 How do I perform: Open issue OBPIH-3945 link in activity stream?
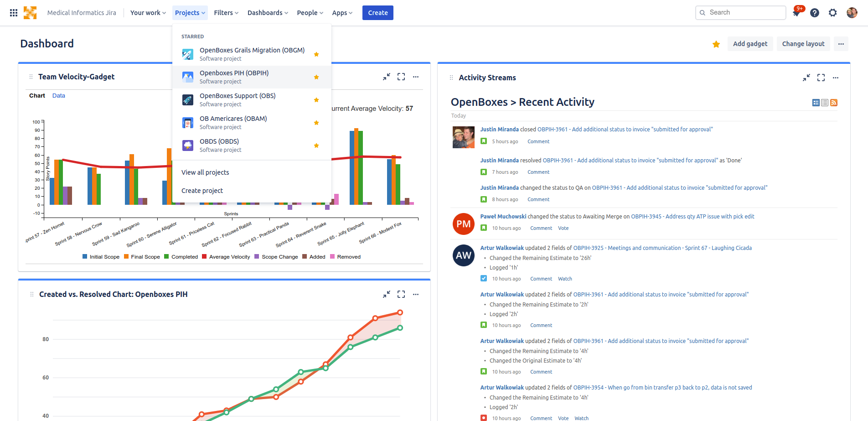click(692, 217)
